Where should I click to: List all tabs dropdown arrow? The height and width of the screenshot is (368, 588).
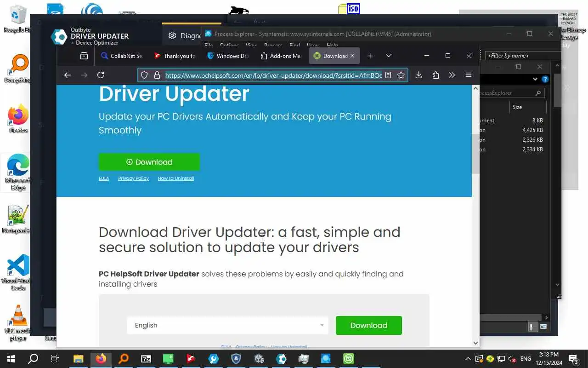click(389, 56)
